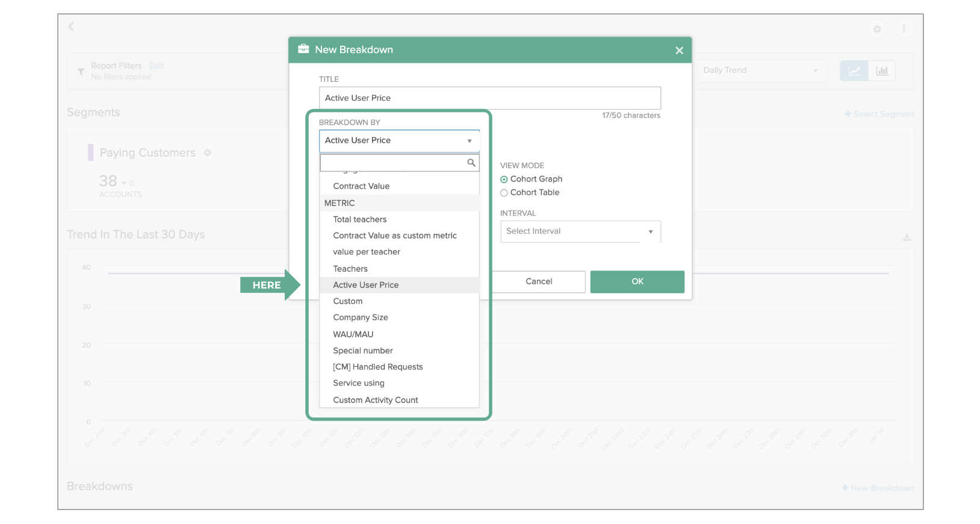Click the search magnifier icon in dropdown
Image resolution: width=980 pixels, height=524 pixels.
click(471, 163)
